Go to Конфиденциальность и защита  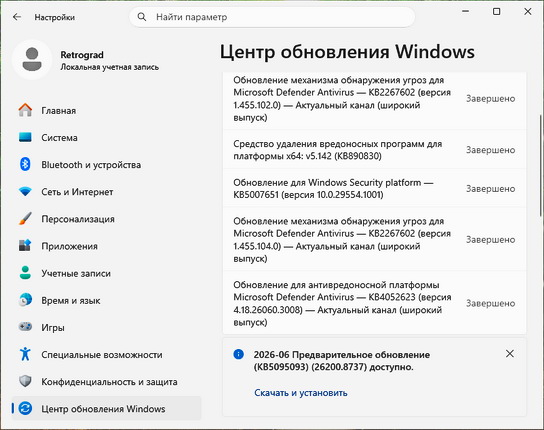point(107,381)
